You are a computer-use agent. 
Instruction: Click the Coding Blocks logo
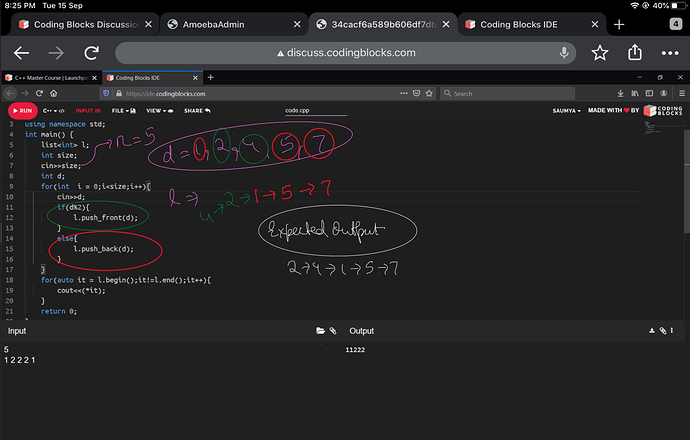663,110
